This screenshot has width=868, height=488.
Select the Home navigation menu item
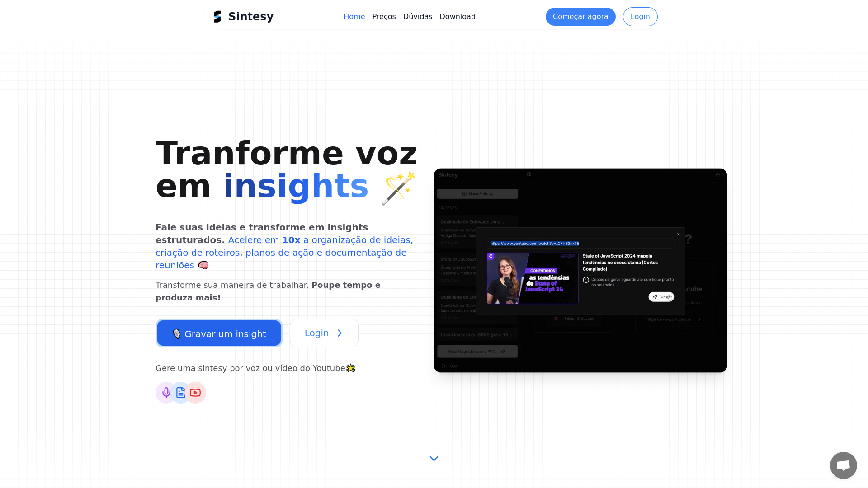(x=354, y=16)
